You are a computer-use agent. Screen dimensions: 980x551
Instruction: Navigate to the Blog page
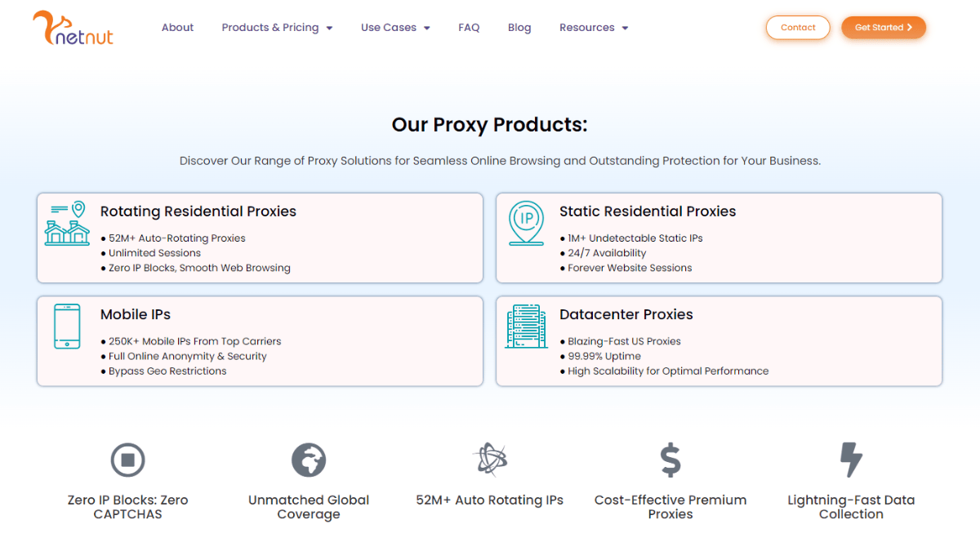pyautogui.click(x=519, y=28)
